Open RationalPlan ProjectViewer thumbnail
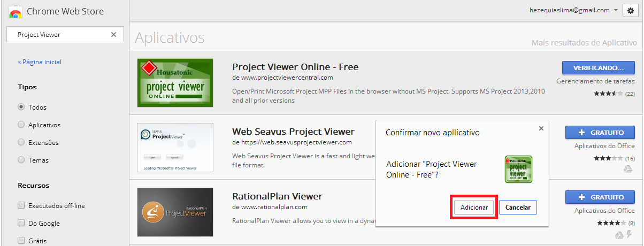This screenshot has height=246, width=644. tap(175, 212)
